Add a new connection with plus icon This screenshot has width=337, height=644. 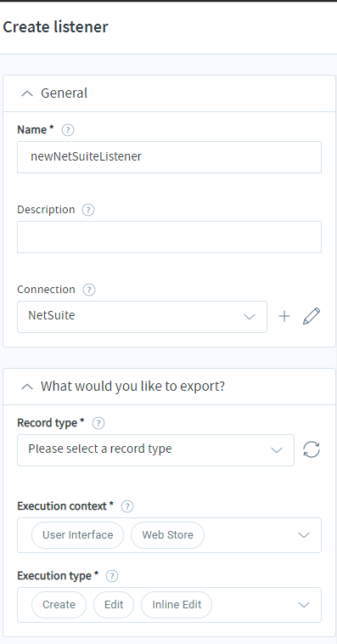[x=284, y=316]
